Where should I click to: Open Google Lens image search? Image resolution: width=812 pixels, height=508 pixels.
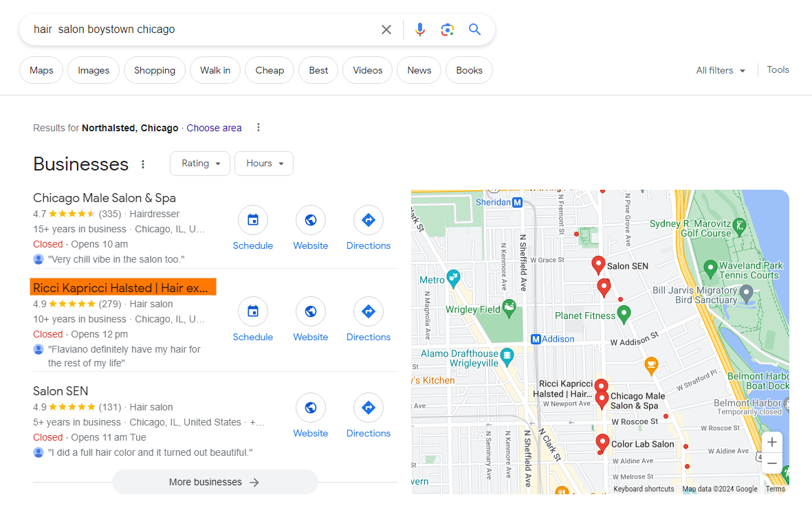point(448,30)
